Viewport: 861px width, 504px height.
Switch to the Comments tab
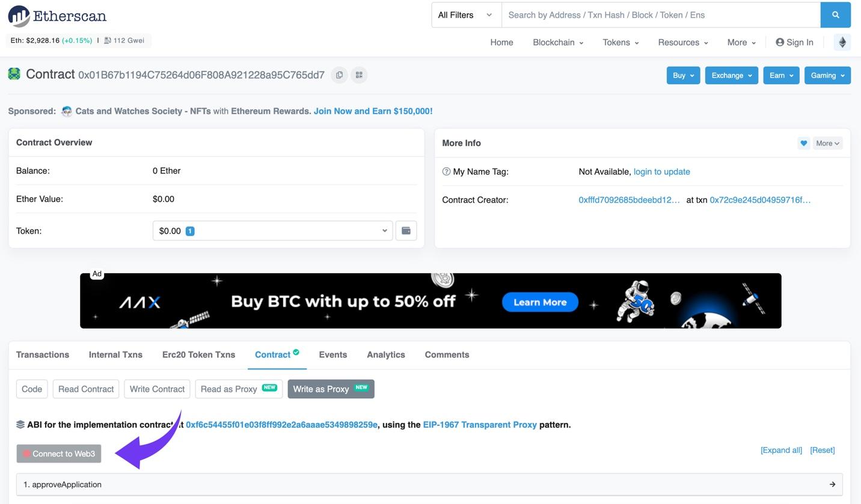447,354
